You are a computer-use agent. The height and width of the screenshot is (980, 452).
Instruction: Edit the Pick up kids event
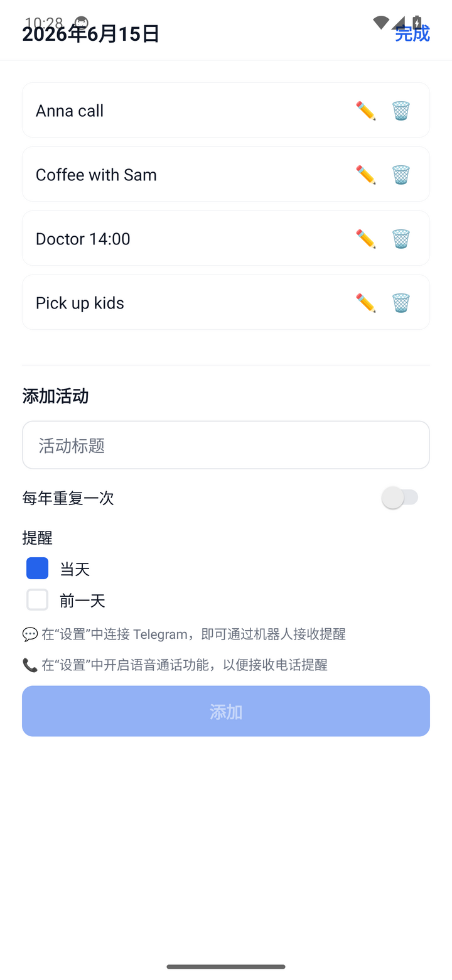click(365, 303)
